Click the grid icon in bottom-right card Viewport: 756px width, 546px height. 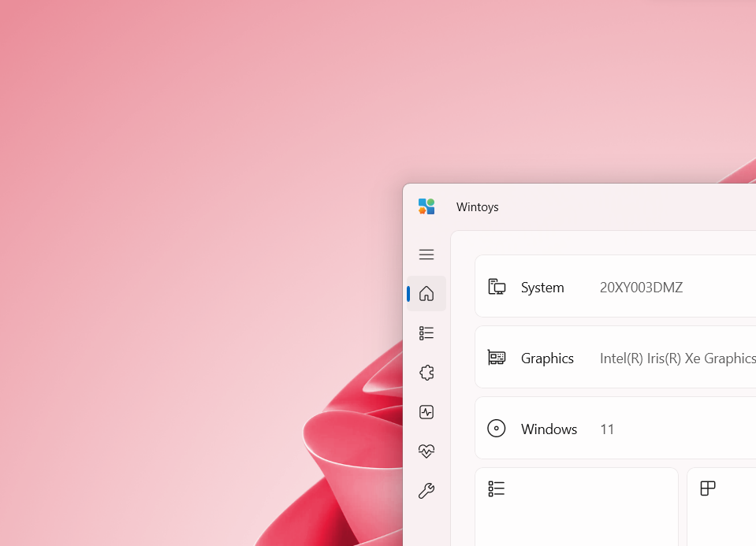point(708,488)
